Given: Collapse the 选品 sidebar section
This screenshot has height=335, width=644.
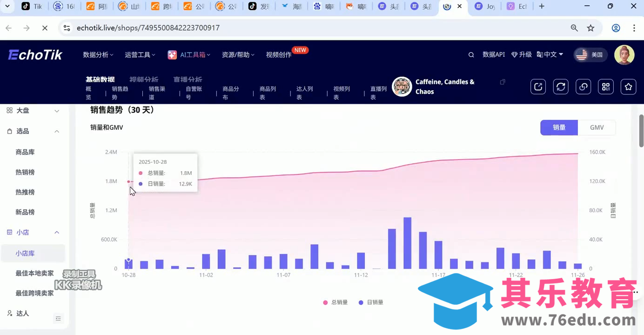Looking at the screenshot, I should tap(56, 131).
